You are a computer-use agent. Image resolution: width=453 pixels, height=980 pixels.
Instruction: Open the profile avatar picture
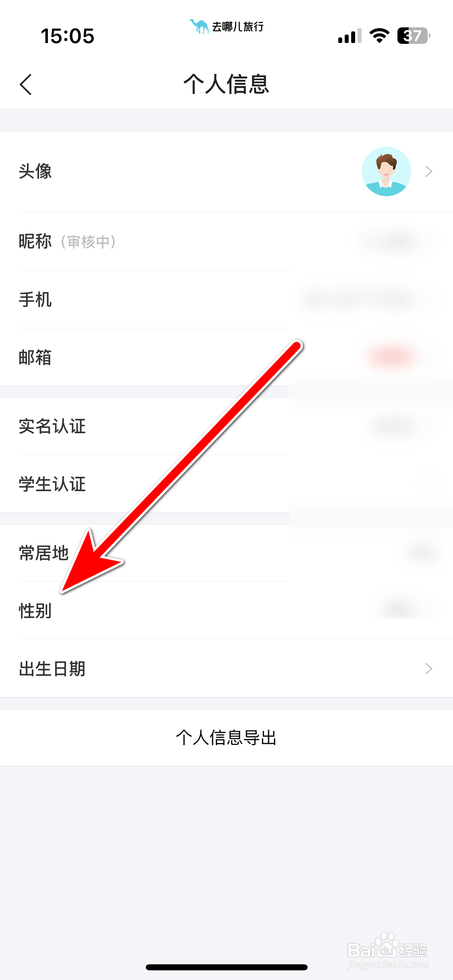point(387,171)
